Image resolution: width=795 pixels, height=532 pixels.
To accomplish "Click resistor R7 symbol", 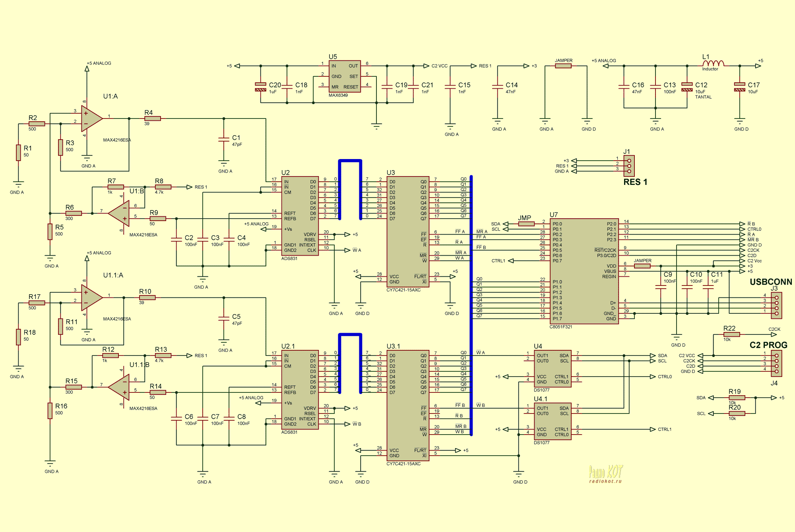I will click(116, 187).
